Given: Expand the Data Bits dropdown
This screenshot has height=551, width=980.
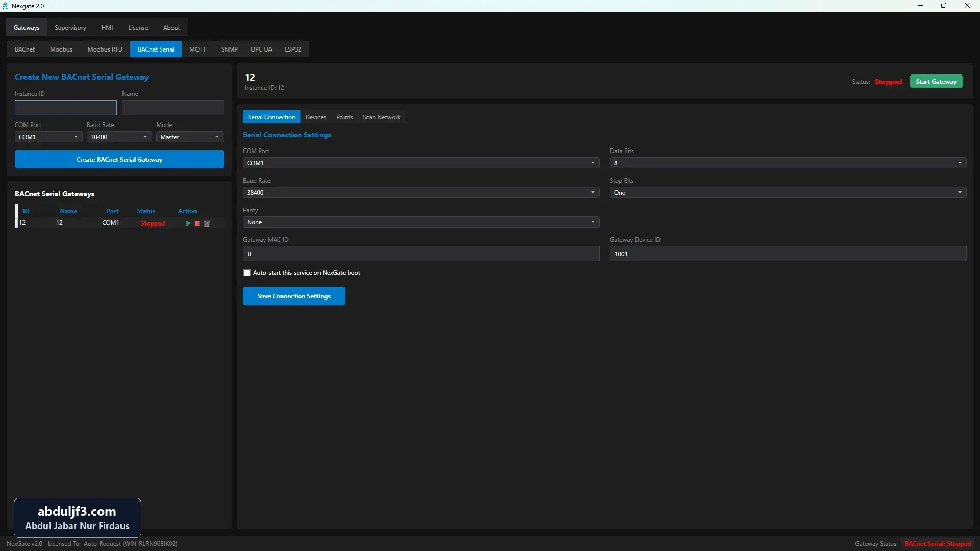Looking at the screenshot, I should pyautogui.click(x=788, y=163).
